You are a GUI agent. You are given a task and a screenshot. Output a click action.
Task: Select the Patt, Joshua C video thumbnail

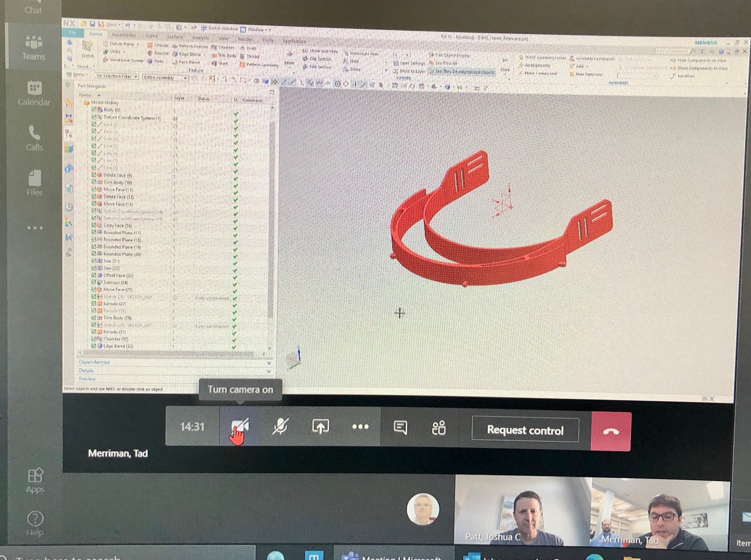522,511
